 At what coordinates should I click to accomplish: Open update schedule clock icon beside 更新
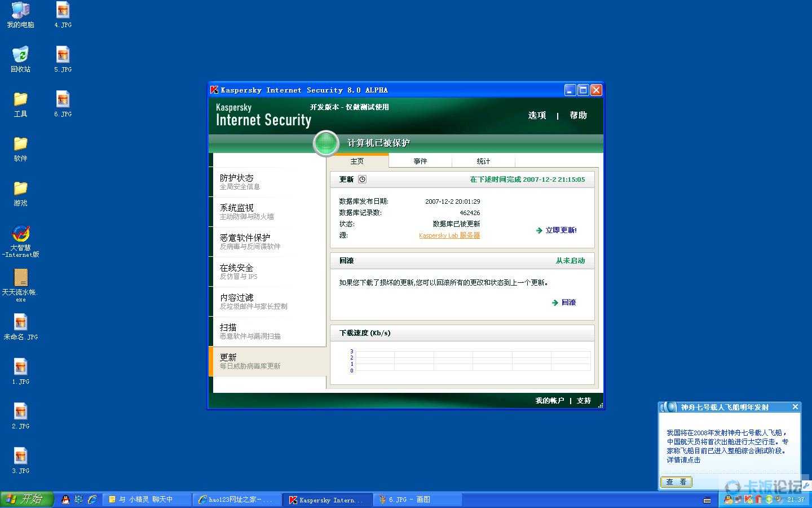pyautogui.click(x=362, y=179)
